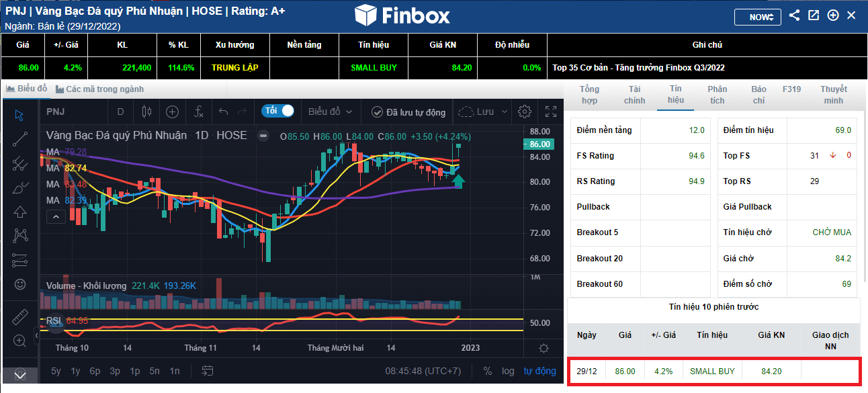Pick the up-arrow shape tool
This screenshot has width=868, height=393.
(x=20, y=212)
